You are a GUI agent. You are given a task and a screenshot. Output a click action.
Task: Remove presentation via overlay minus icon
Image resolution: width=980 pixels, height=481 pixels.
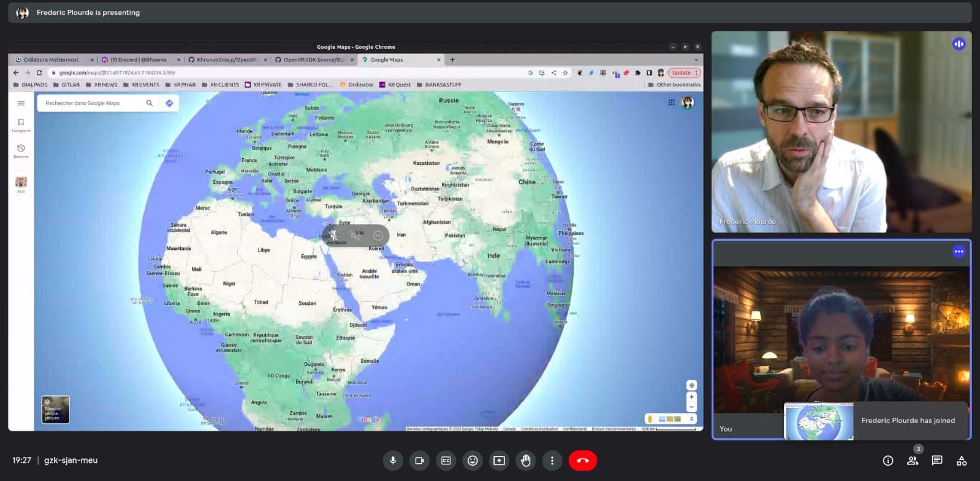click(x=378, y=235)
